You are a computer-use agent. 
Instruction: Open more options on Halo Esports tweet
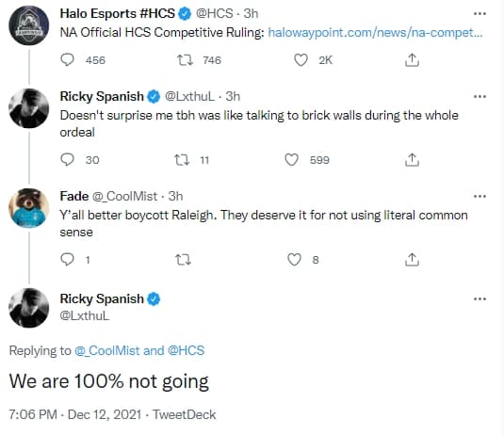[x=480, y=13]
